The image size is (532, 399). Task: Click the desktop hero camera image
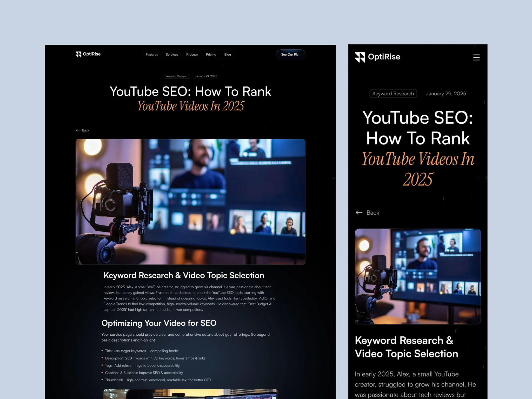click(190, 202)
